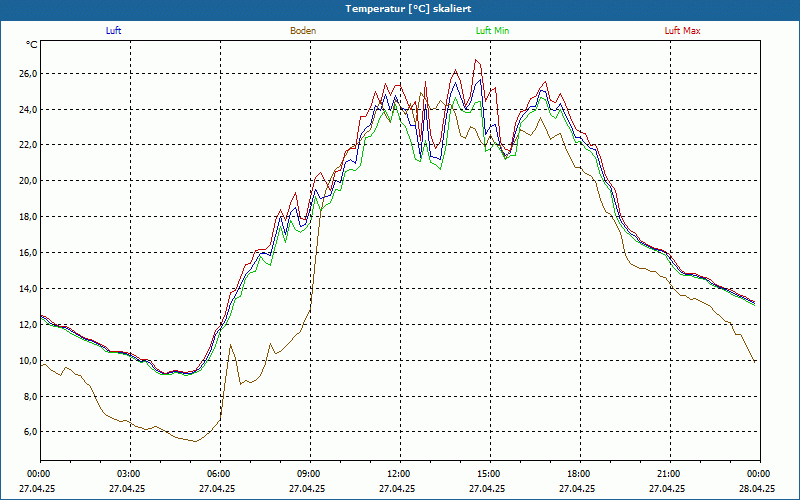This screenshot has width=800, height=500.
Task: Select the "Boden" legend entry
Action: [303, 31]
